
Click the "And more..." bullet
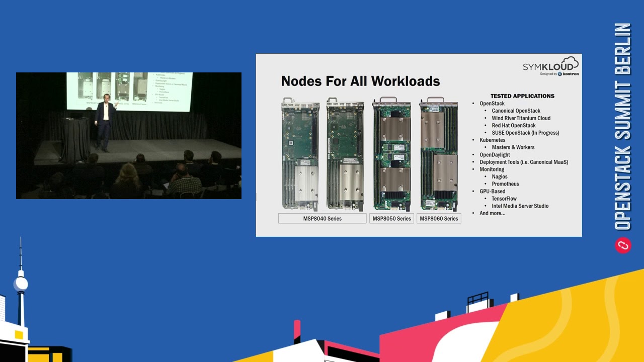coord(493,213)
